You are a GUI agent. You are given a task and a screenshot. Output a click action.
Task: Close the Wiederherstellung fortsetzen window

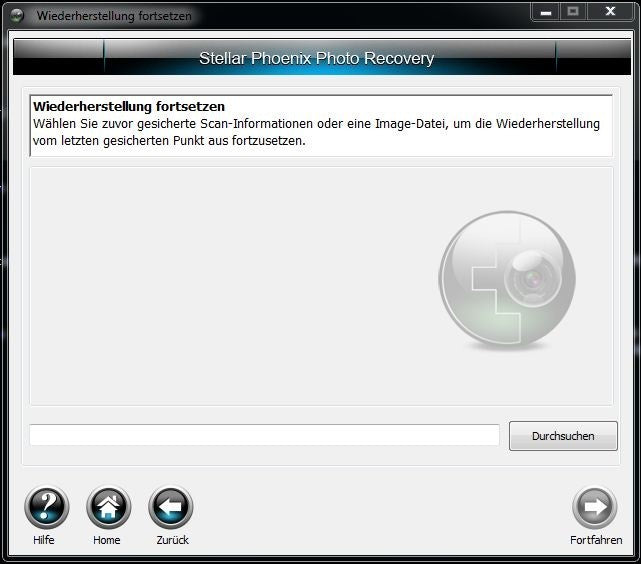click(610, 12)
